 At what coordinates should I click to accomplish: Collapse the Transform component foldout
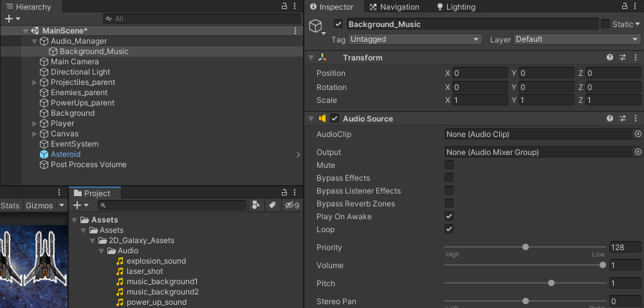[x=311, y=57]
